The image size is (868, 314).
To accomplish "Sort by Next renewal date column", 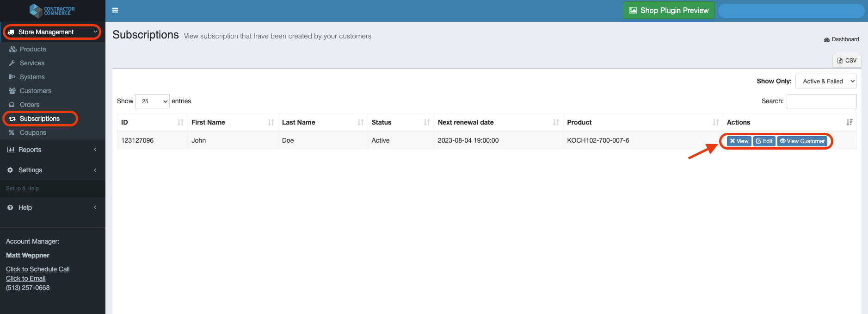I will [x=499, y=122].
